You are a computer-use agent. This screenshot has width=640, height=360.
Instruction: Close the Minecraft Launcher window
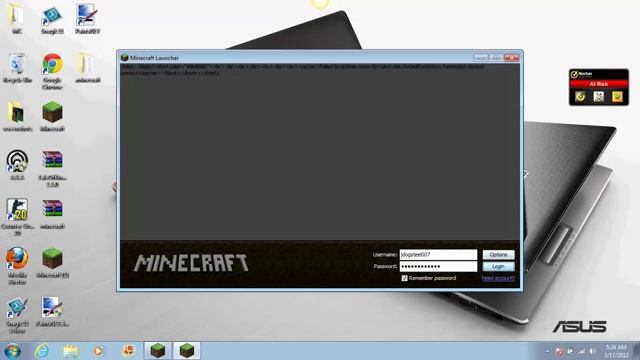[511, 58]
